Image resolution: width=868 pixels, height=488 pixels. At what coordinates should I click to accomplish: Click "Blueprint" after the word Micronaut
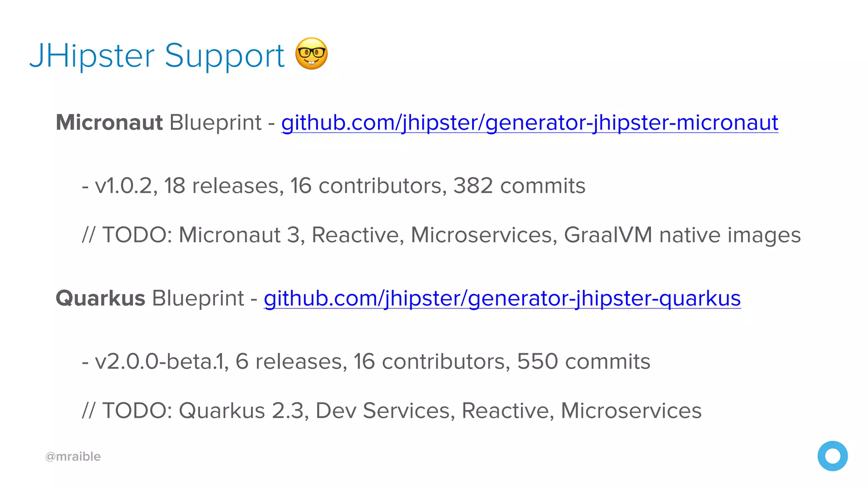[215, 122]
